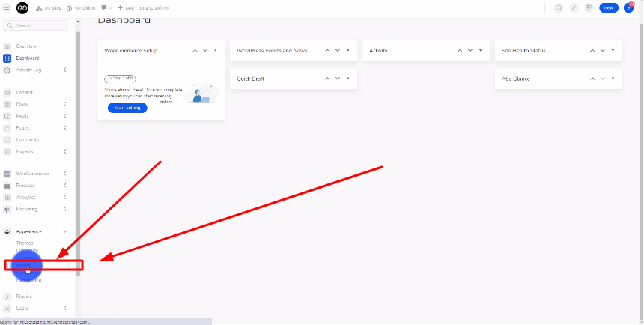This screenshot has height=325, width=644.
Task: Click the Plugins icon in sidebar
Action: pyautogui.click(x=7, y=297)
